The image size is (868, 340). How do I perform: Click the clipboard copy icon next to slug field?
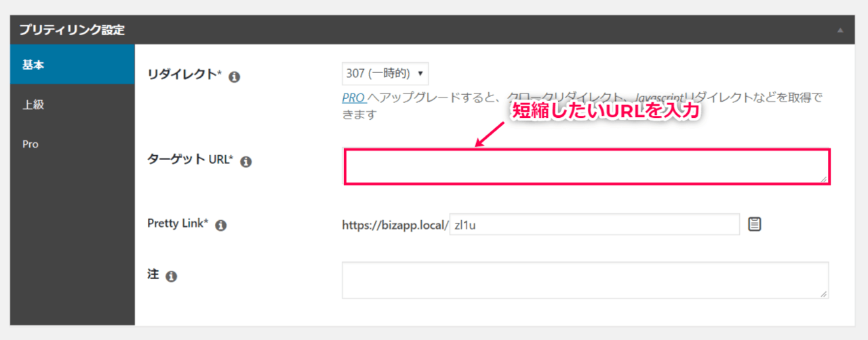click(754, 224)
